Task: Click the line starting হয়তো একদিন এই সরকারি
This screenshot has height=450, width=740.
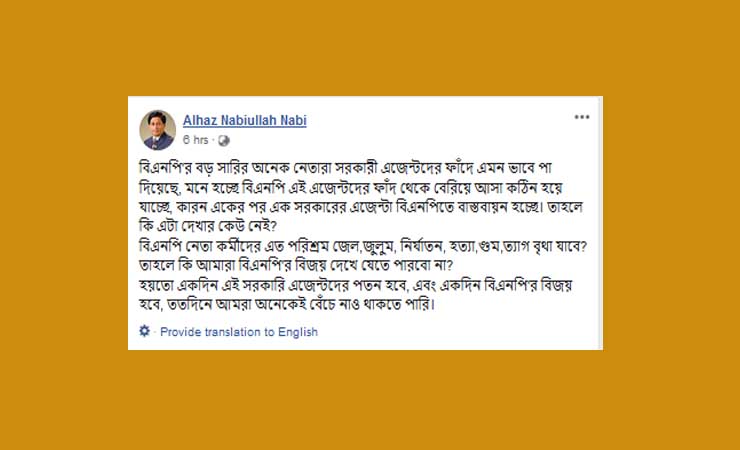Action: [x=355, y=286]
